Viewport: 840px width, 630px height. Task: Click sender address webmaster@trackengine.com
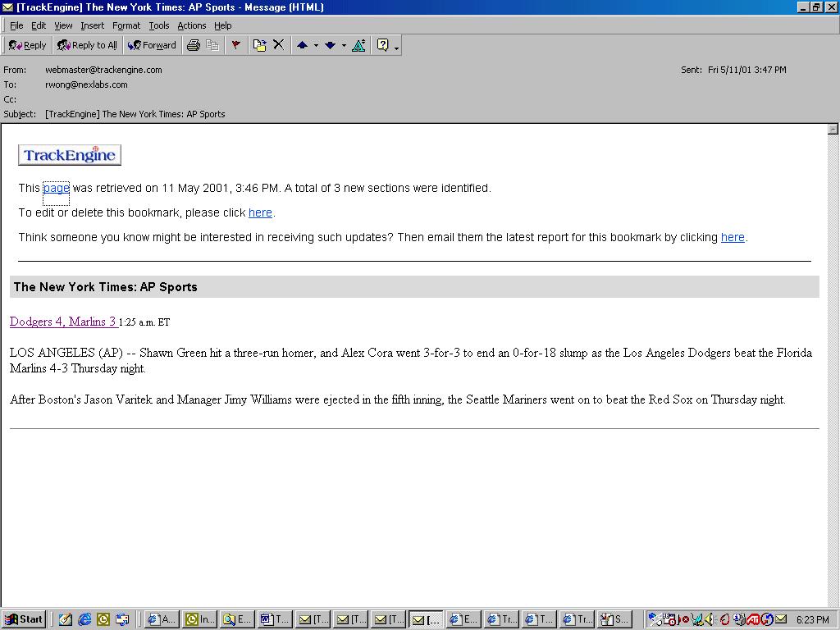point(103,70)
